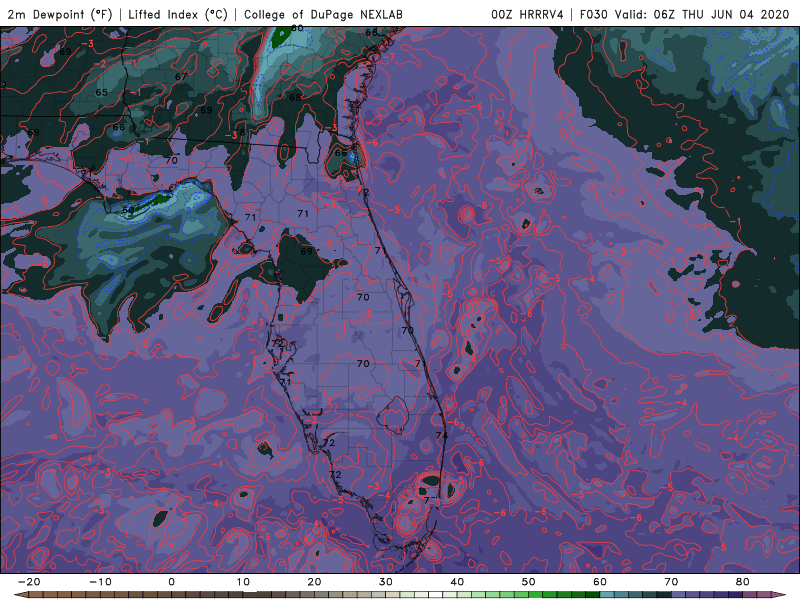
Task: Click the left arrow end of color bar
Action: click(x=20, y=595)
